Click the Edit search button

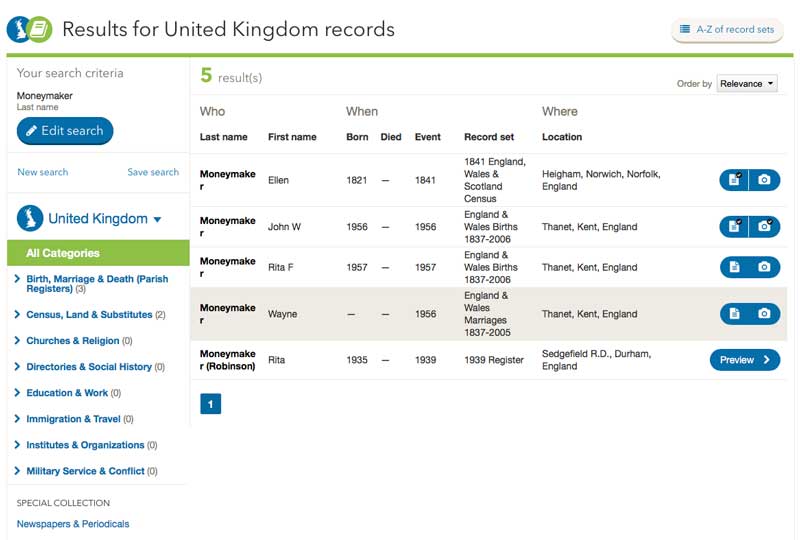pos(65,131)
